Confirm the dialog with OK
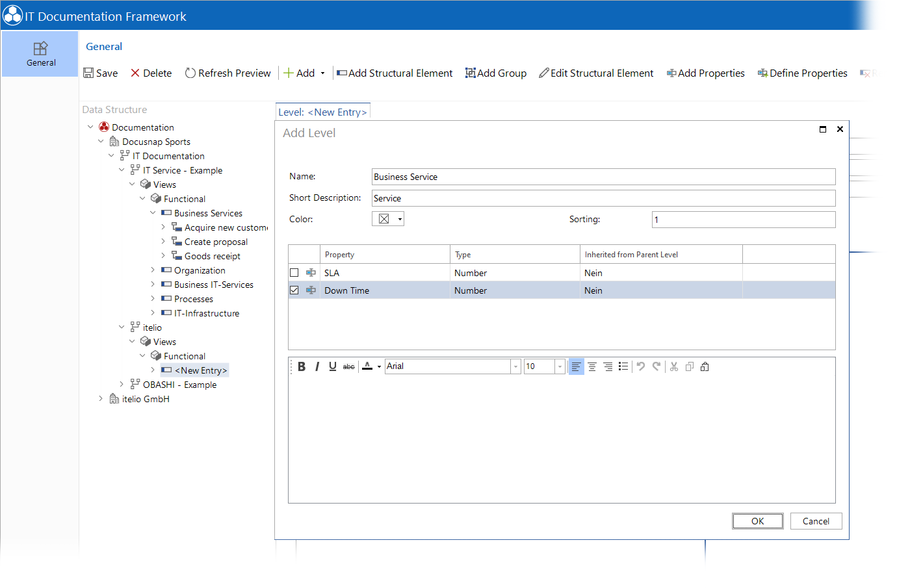This screenshot has height=588, width=897. click(x=758, y=521)
